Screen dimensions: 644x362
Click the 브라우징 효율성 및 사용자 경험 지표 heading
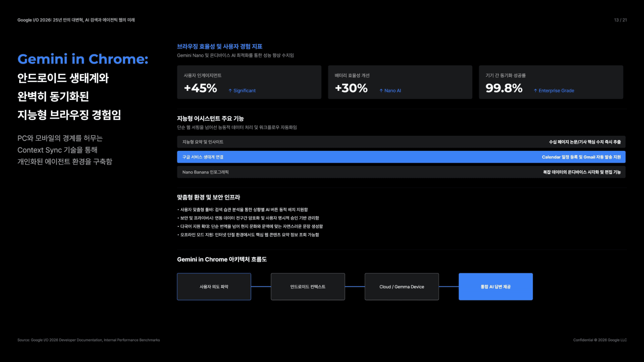click(x=220, y=47)
